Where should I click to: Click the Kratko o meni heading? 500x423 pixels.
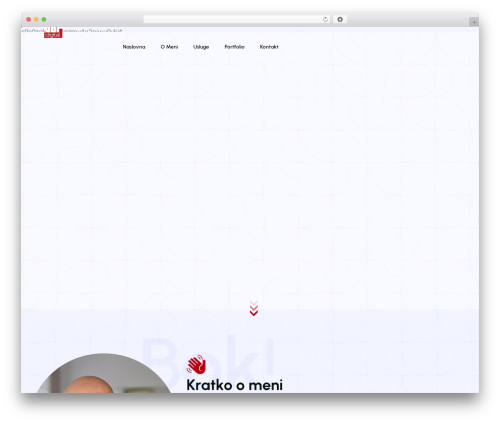click(x=234, y=385)
